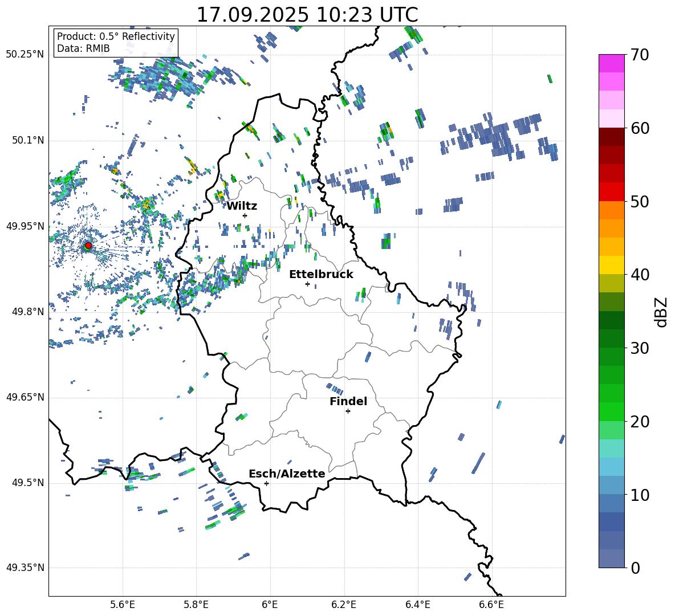Click the red radar site marker
Image resolution: width=675 pixels, height=616 pixels.
88,246
